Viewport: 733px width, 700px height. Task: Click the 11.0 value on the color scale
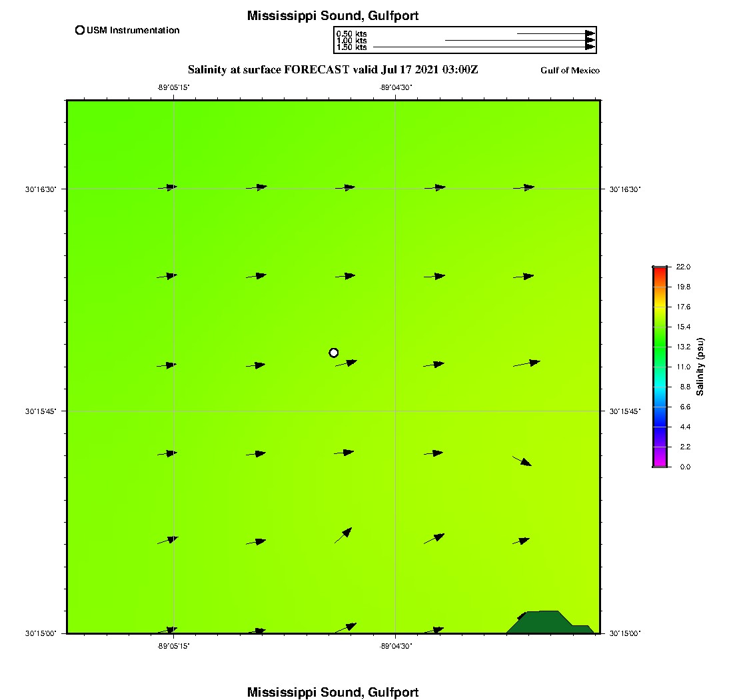pyautogui.click(x=683, y=367)
